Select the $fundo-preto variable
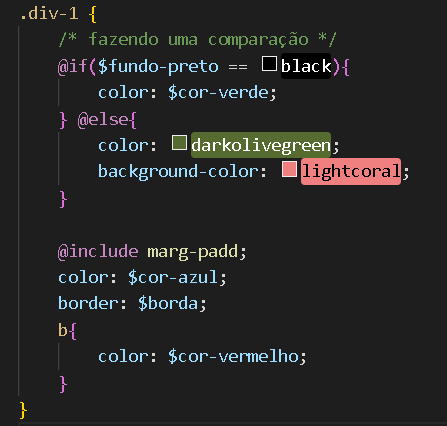The image size is (447, 426). 158,66
